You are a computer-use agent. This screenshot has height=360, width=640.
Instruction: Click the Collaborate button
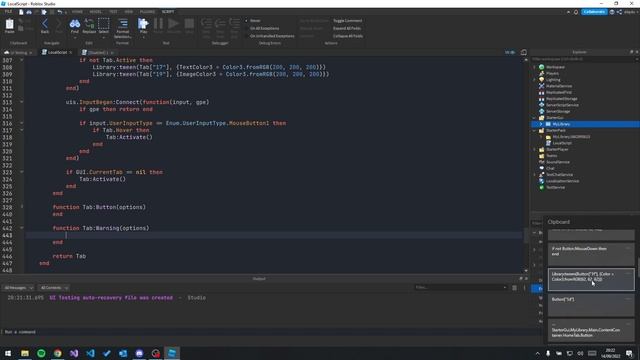594,12
